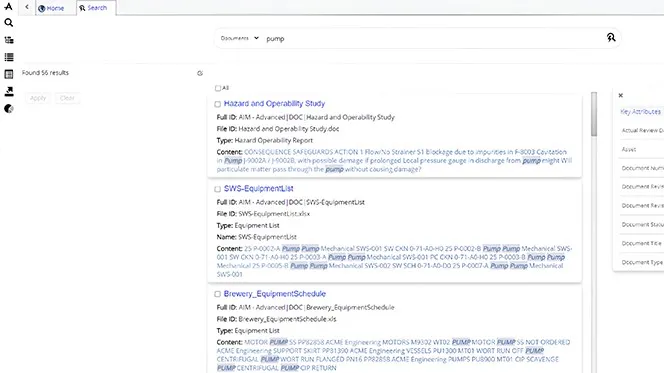Click the Clear filter button
Viewport: 664px width, 373px height.
[67, 98]
